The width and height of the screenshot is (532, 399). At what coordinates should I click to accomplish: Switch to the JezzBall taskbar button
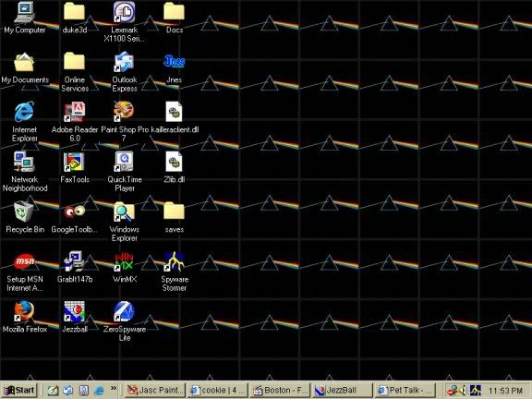(343, 390)
